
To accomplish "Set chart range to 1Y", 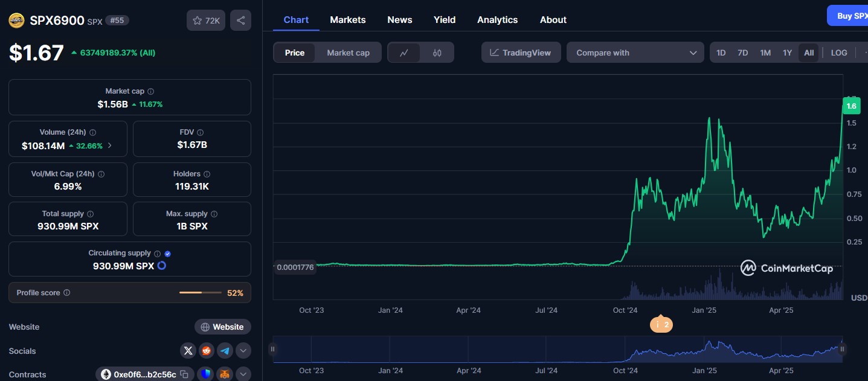I will [x=787, y=53].
